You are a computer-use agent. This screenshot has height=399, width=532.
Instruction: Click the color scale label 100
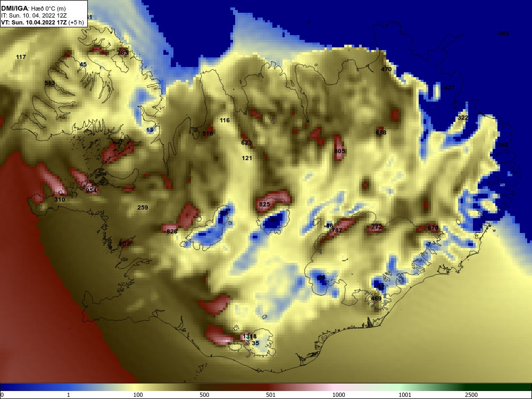click(138, 395)
